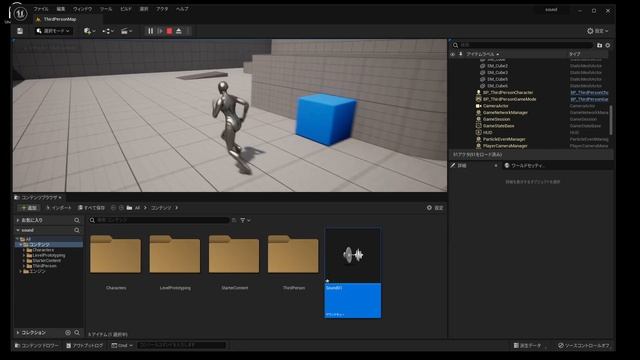Select SM_Cube3 in the Outliner
This screenshot has width=640, height=360.
click(x=497, y=72)
